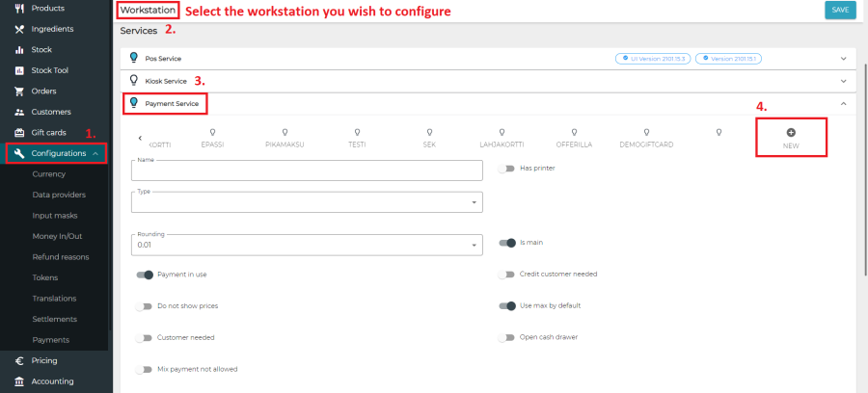Click the Pricing euro icon

[19, 360]
